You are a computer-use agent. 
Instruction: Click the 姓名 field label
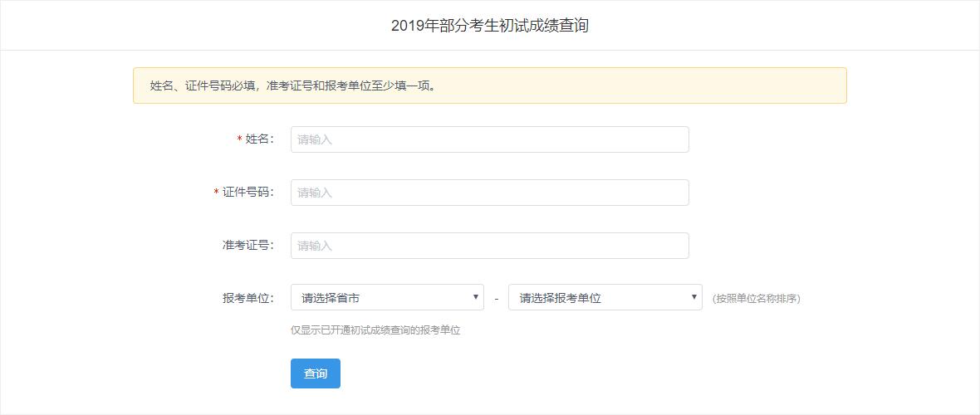tap(259, 139)
